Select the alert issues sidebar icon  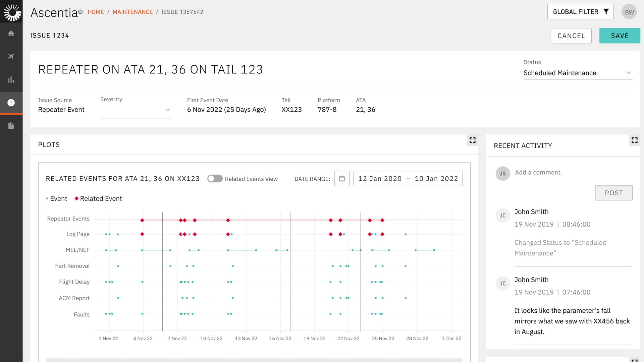11,103
